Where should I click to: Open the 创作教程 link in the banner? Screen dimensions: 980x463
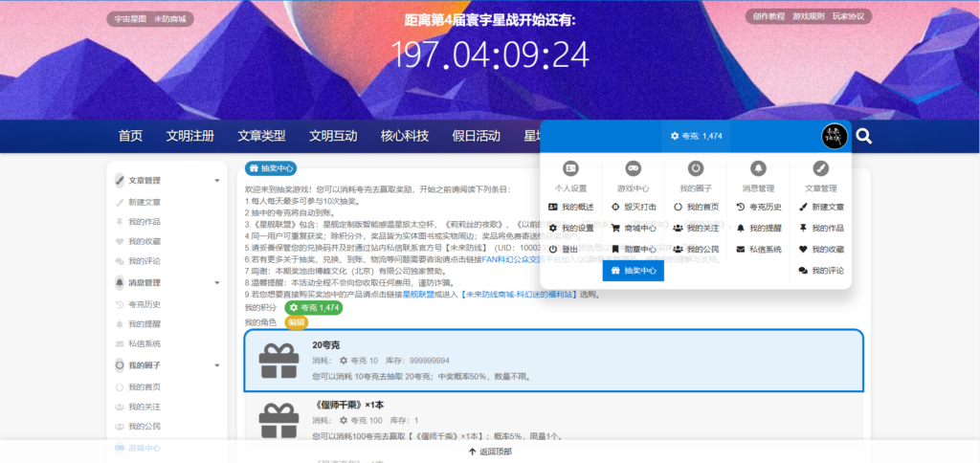pos(768,16)
